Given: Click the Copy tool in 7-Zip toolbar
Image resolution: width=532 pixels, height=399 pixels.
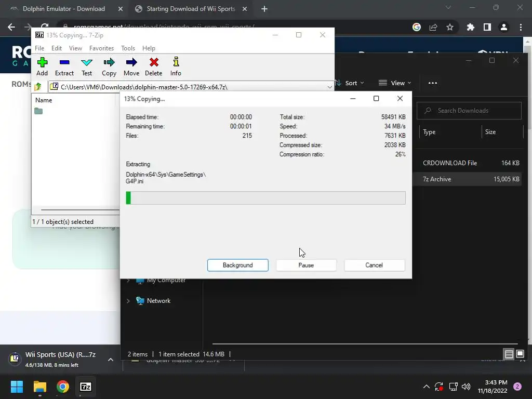Looking at the screenshot, I should pos(109,66).
